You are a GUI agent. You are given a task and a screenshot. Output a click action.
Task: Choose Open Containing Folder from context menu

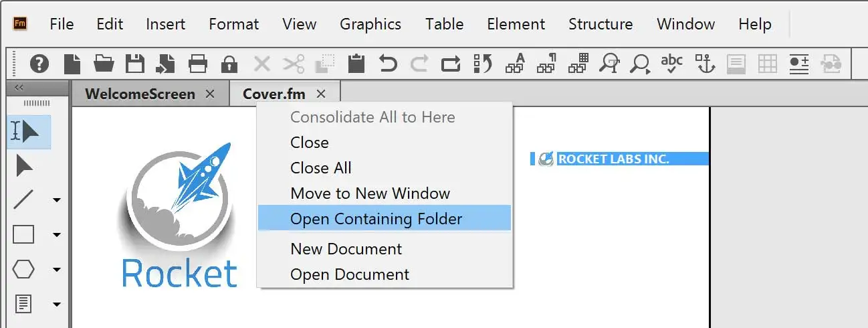point(376,219)
